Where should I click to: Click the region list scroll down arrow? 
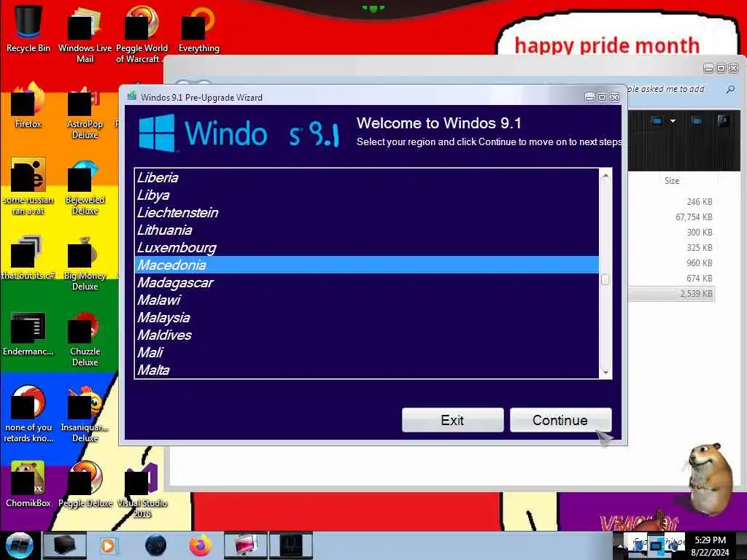click(605, 372)
